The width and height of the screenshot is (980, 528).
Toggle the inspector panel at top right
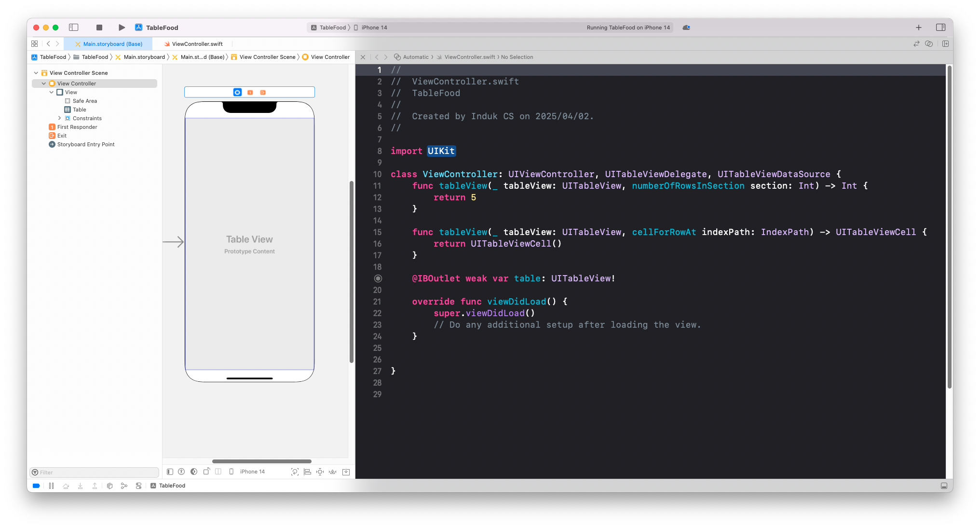click(940, 28)
